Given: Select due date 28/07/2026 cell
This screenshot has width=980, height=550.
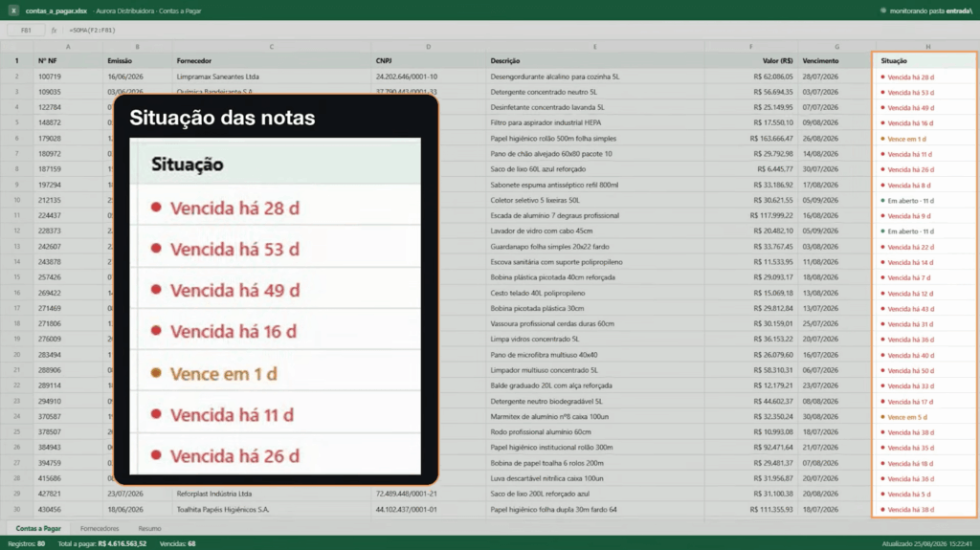Looking at the screenshot, I should tap(836, 77).
